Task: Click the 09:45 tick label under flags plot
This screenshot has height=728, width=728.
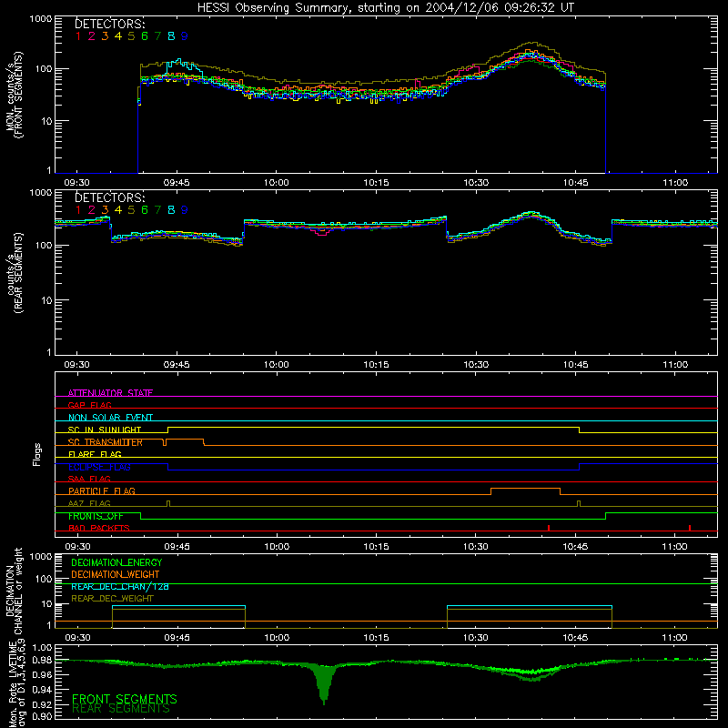Action: tap(177, 547)
